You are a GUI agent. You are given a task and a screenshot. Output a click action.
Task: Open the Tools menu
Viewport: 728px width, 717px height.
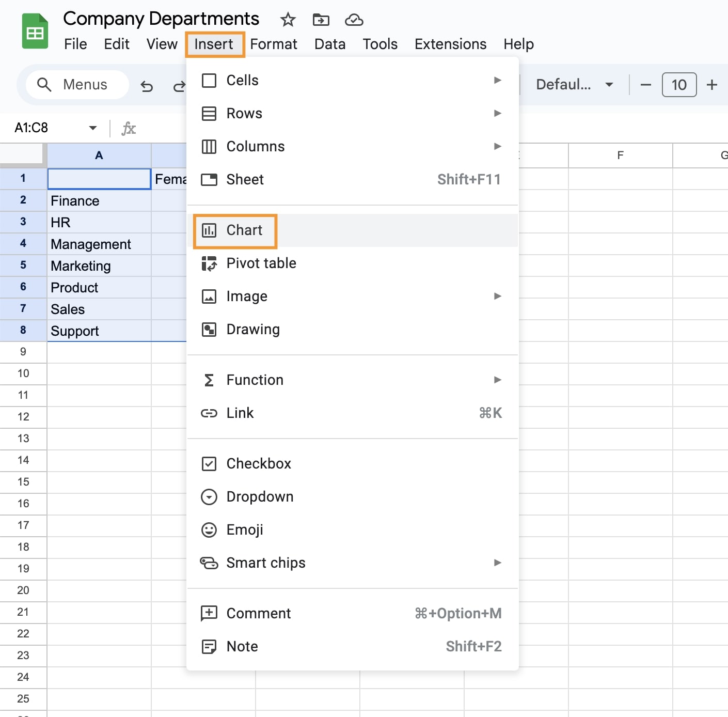[x=380, y=44]
